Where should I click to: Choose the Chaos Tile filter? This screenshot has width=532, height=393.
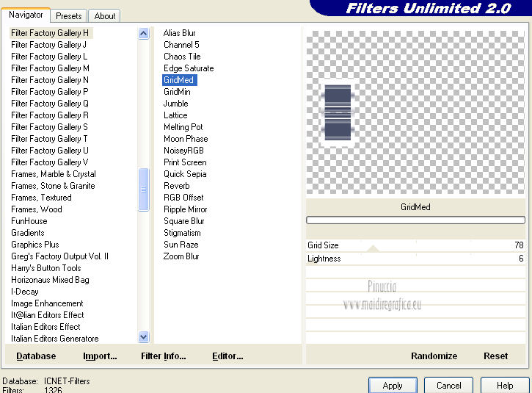click(x=182, y=57)
